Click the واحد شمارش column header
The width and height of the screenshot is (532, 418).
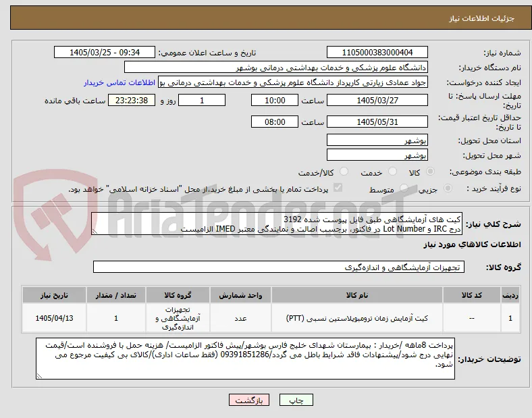(240, 296)
